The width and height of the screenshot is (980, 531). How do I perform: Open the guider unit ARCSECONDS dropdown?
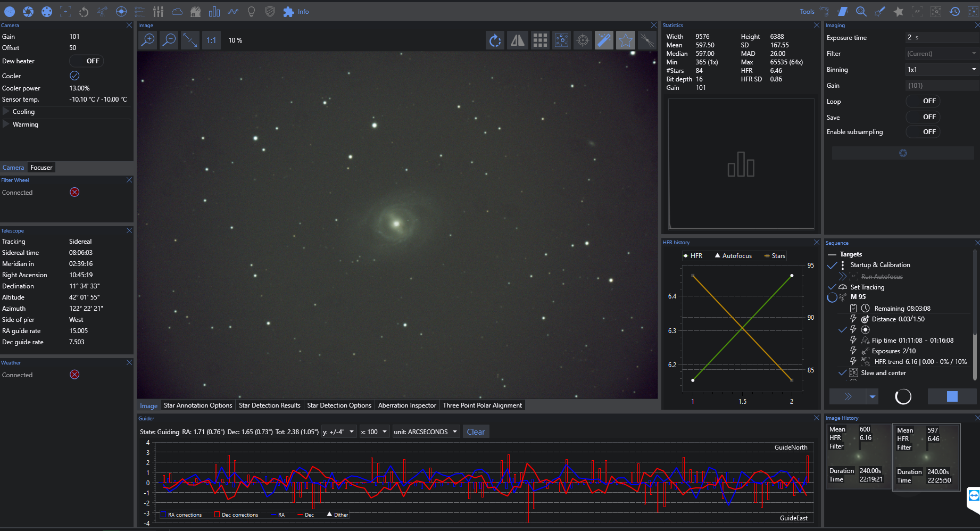click(426, 432)
